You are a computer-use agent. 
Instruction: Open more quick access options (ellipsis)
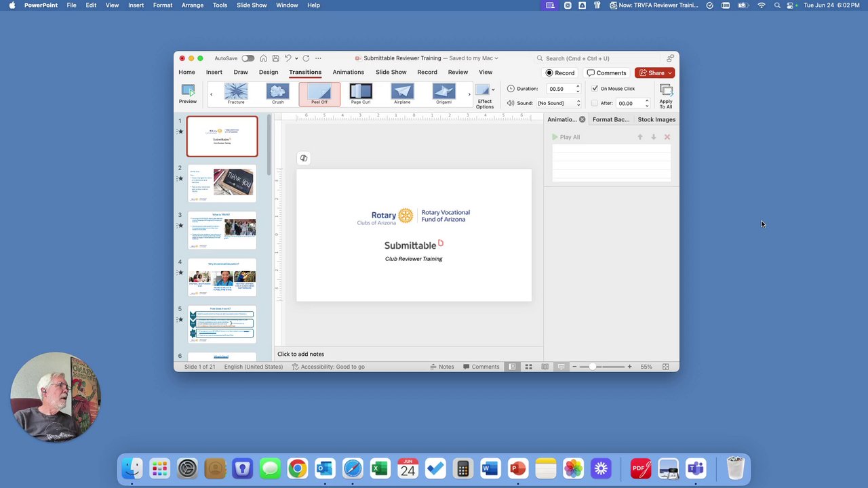[318, 58]
